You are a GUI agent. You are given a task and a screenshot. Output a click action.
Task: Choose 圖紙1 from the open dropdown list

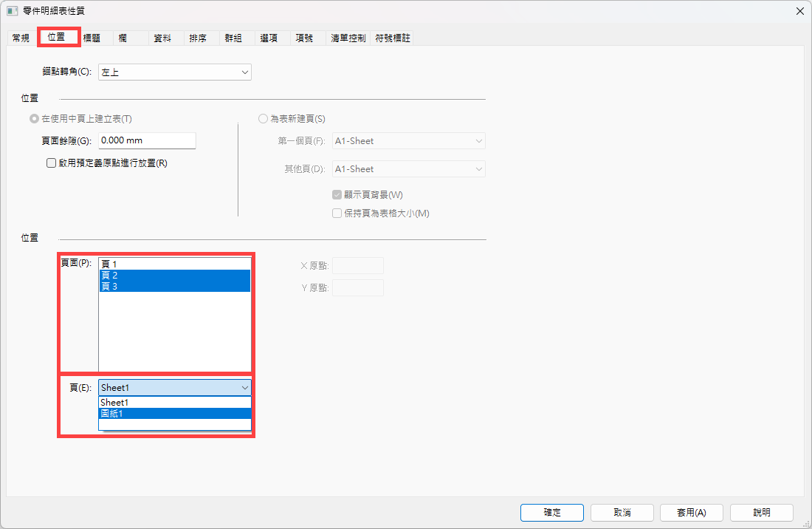click(x=174, y=414)
